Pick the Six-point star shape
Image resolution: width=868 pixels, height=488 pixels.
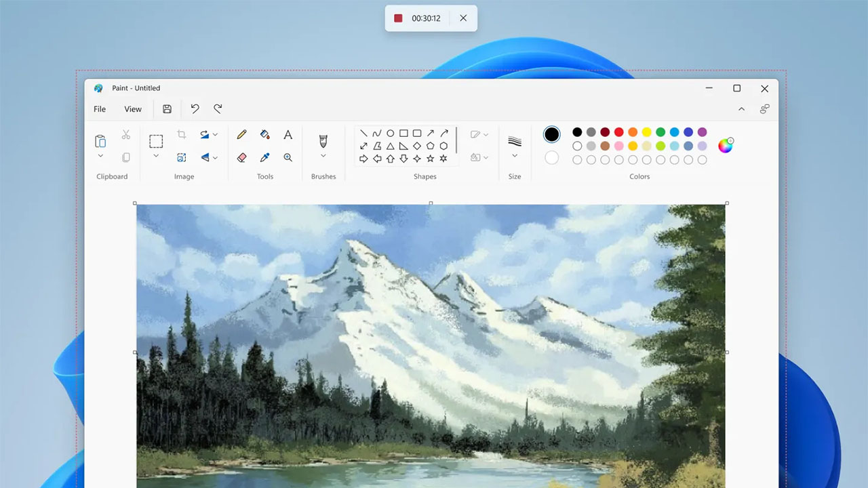[443, 159]
